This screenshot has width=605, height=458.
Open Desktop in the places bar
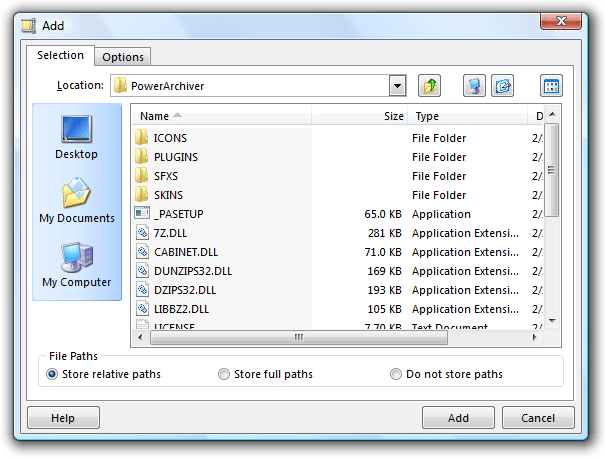(x=76, y=137)
